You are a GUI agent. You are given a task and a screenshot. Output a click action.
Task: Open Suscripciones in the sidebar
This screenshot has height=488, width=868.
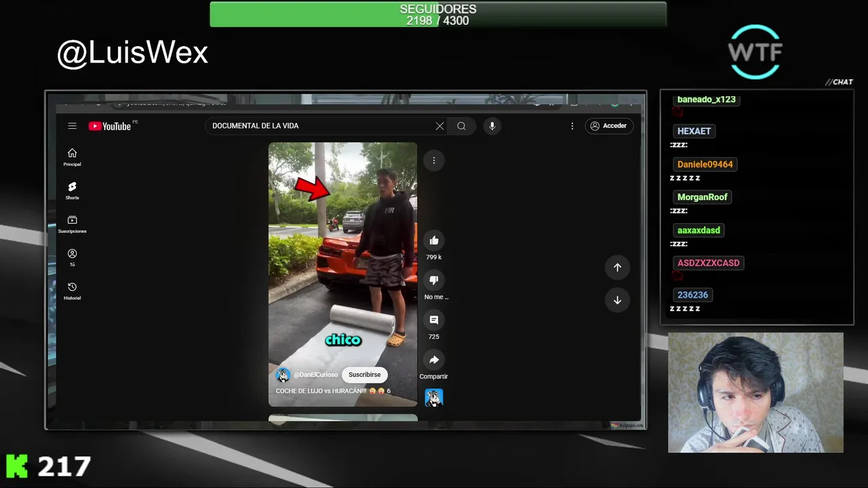72,224
